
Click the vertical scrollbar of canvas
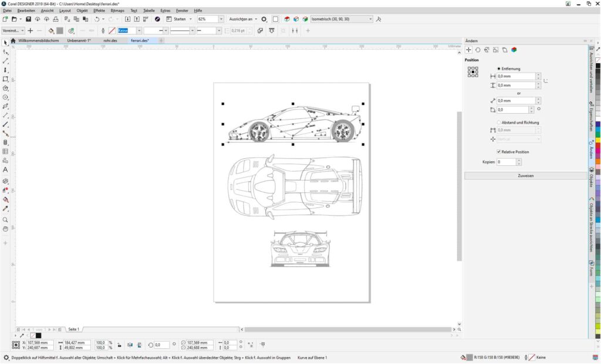[459, 186]
